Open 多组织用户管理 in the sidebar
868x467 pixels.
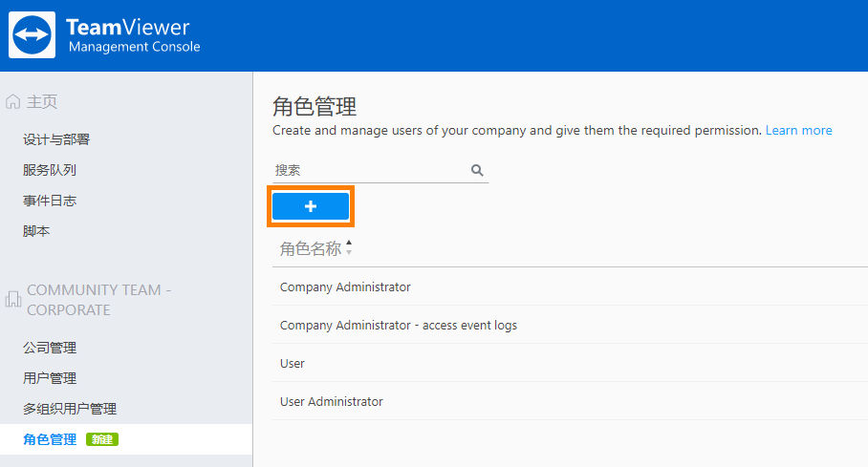coord(70,409)
